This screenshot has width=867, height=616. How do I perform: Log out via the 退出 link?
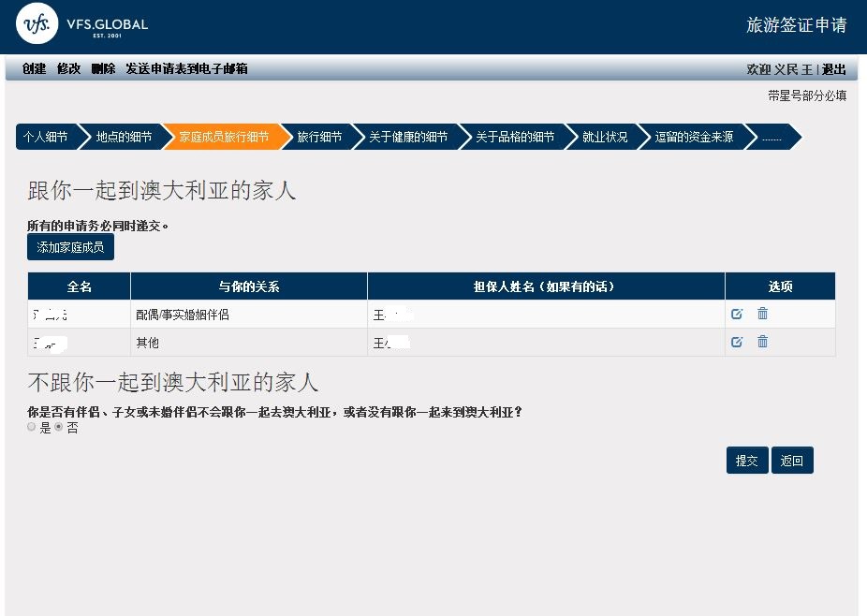click(833, 70)
